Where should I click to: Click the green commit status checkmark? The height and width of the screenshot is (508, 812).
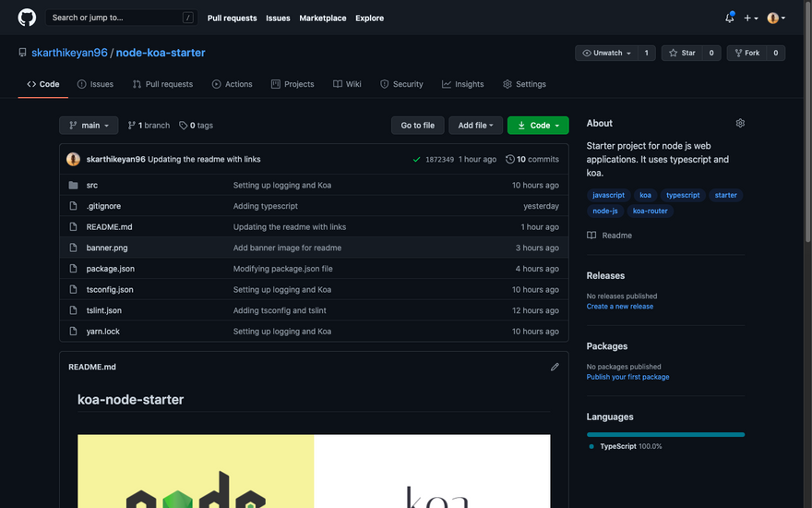tap(417, 160)
